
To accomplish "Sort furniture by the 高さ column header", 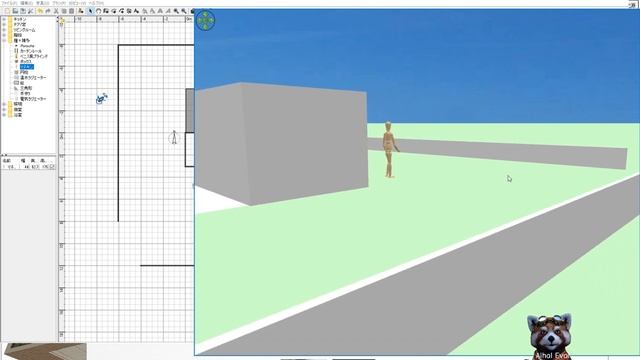I will (42, 160).
